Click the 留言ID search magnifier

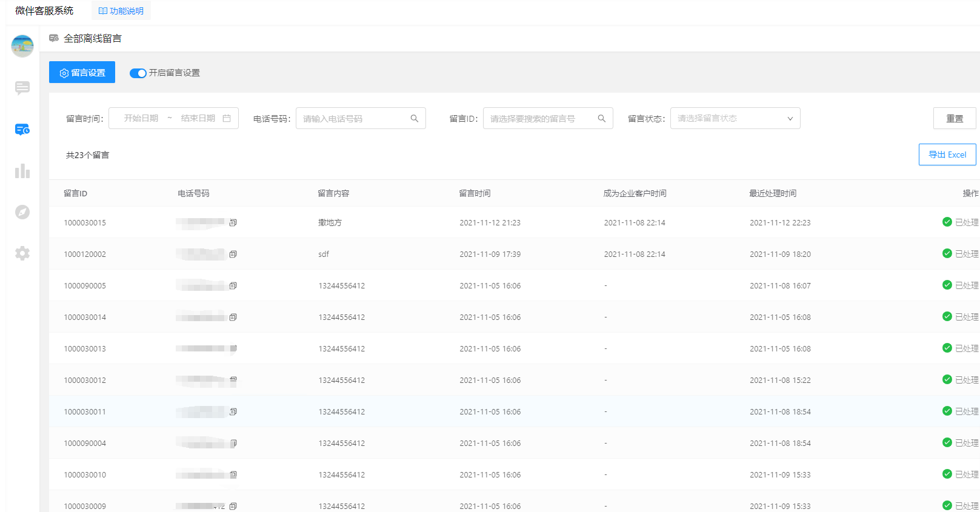point(602,118)
